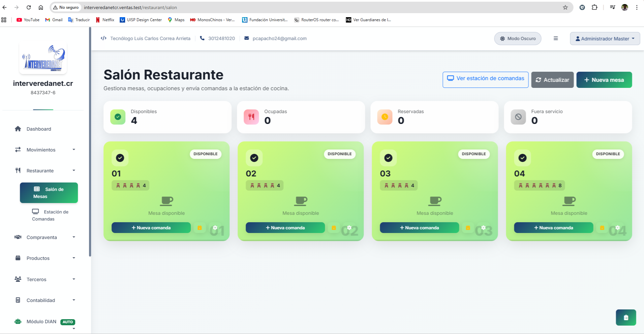Open Salón de Mesas in the sidebar
Image resolution: width=644 pixels, height=334 pixels.
tap(49, 192)
